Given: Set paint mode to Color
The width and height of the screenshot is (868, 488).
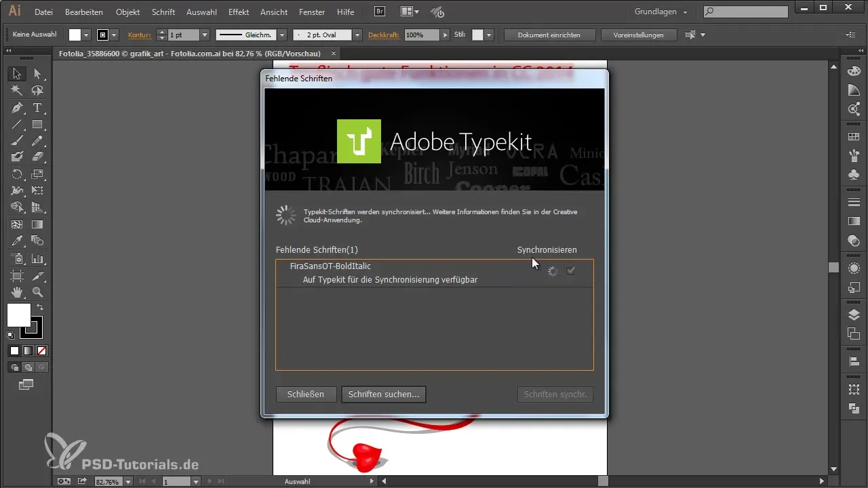Looking at the screenshot, I should tap(14, 350).
